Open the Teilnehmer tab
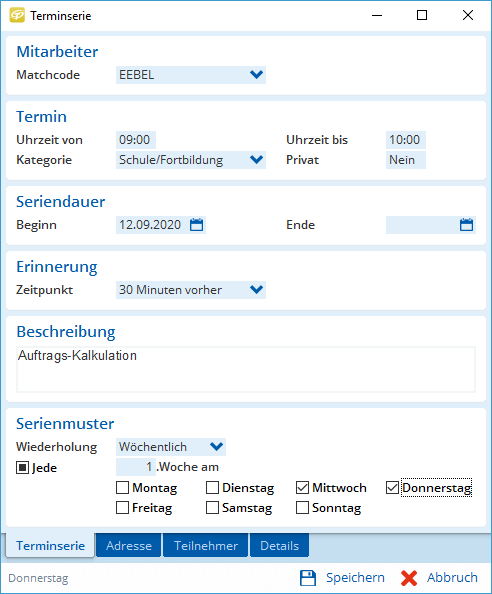The width and height of the screenshot is (492, 594). (x=206, y=546)
